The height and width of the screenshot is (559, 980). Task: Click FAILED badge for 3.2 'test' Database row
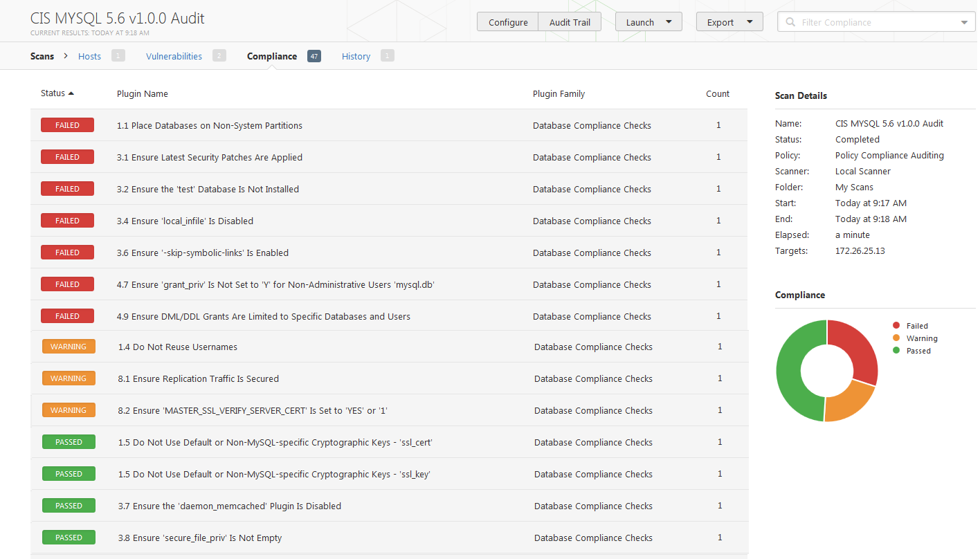tap(67, 189)
